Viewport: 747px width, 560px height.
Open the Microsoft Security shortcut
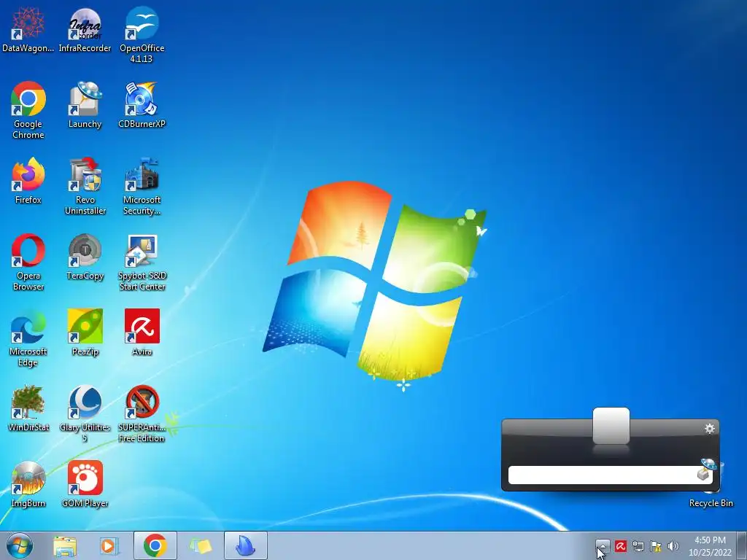click(142, 186)
